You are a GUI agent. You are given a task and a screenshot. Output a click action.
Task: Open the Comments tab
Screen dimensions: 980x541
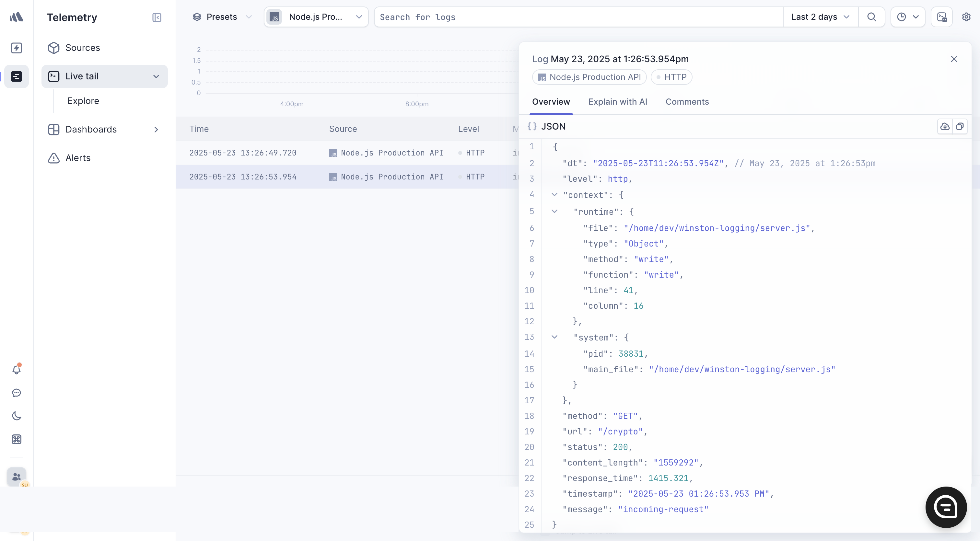pyautogui.click(x=687, y=102)
